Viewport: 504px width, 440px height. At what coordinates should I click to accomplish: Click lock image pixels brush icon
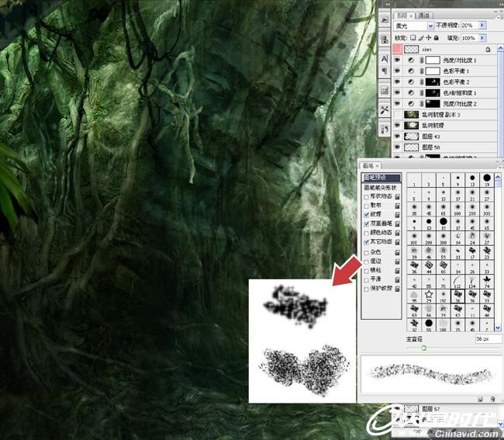(421, 37)
